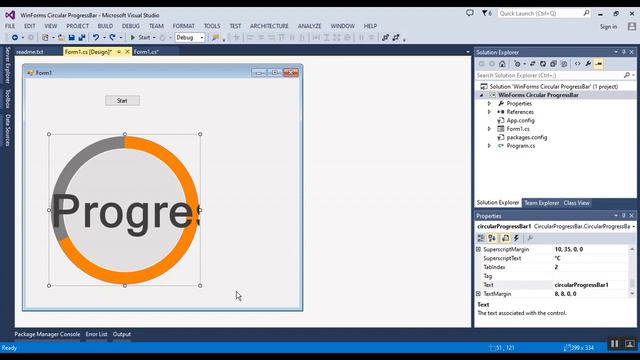
Task: Collapse the WinForms Circular ProgressBar project node
Action: 482,95
